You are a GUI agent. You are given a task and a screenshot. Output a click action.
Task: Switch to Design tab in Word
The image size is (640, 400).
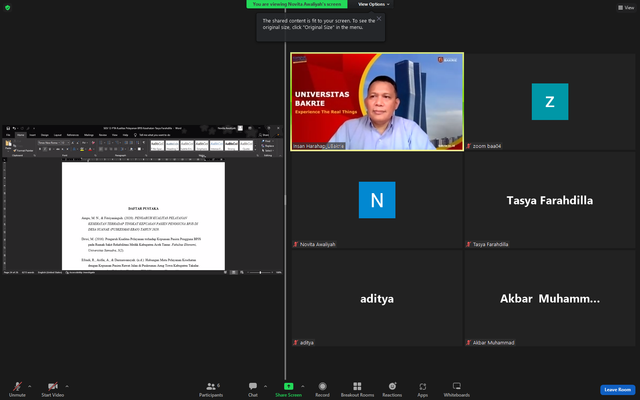pos(44,135)
